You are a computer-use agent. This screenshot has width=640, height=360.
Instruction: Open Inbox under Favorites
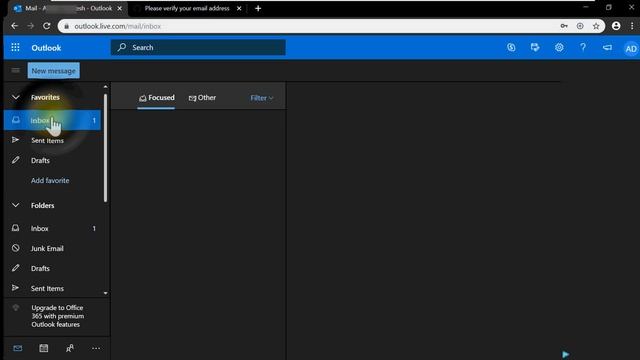tap(52, 120)
